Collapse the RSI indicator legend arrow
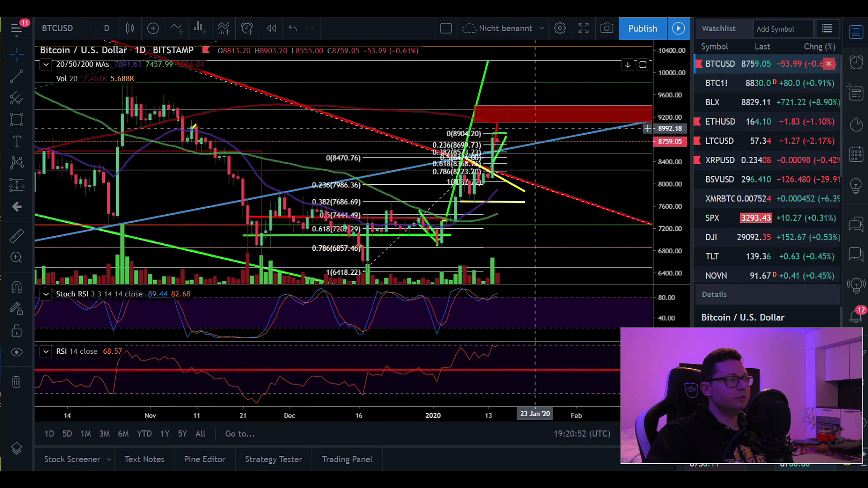 tap(46, 352)
